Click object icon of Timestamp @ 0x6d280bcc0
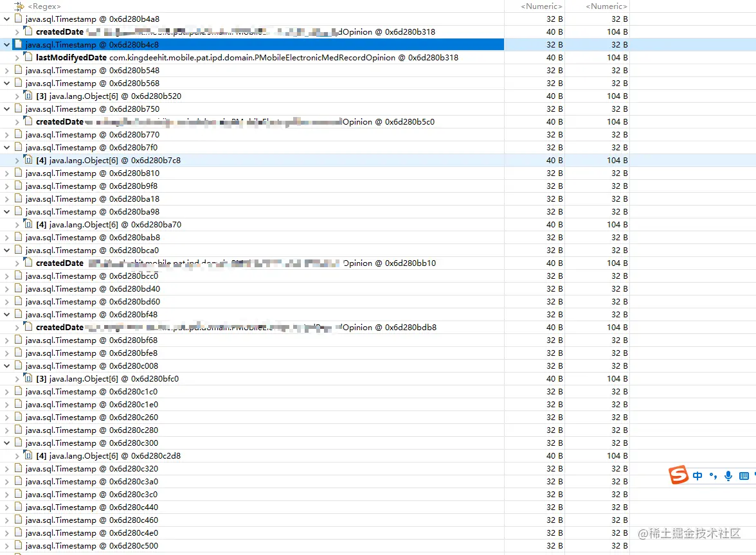The height and width of the screenshot is (555, 756). [18, 276]
